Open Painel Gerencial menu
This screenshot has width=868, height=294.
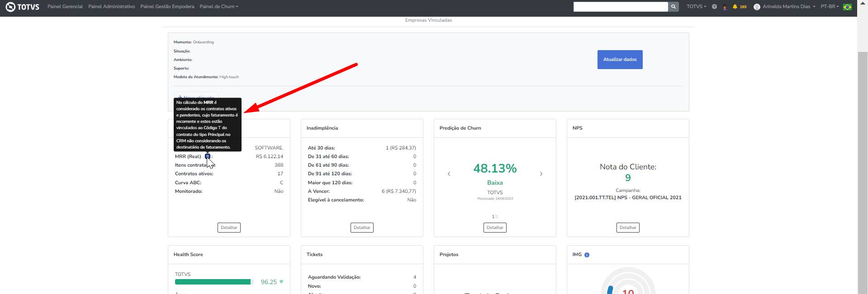[x=65, y=7]
